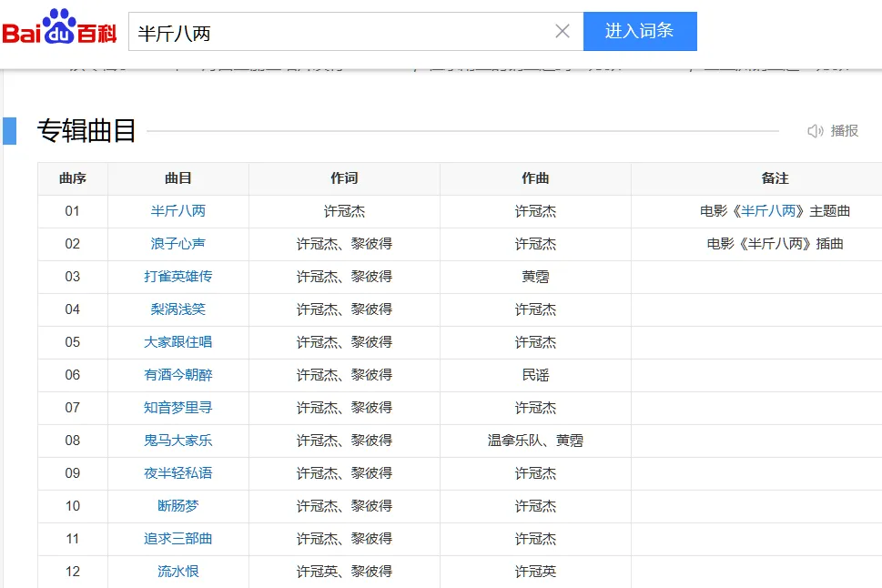Screen dimensions: 882x588
Task: Click the 曲序 column header
Action: [x=73, y=178]
